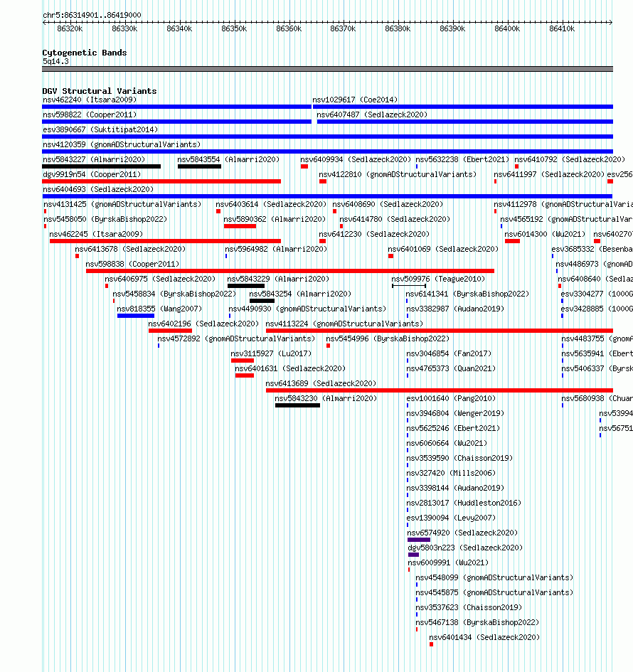Select the black bar of nsv5843254
633x672 pixels.
click(x=262, y=301)
